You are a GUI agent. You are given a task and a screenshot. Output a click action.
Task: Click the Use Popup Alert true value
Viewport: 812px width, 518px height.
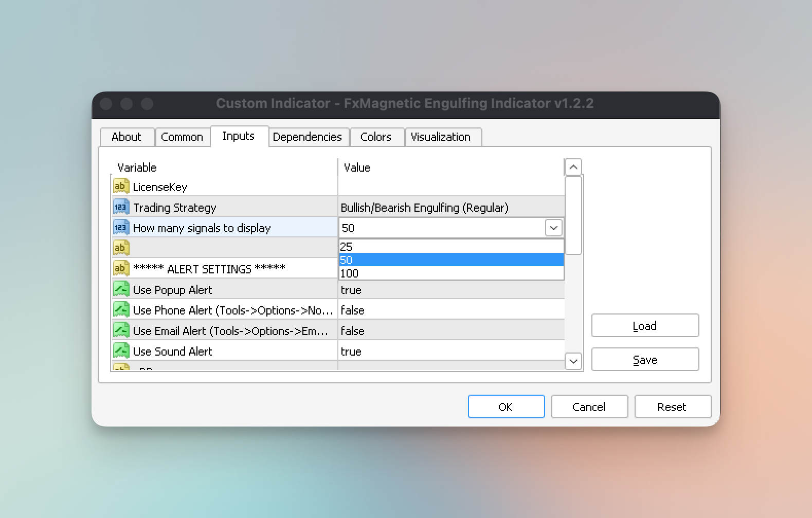pyautogui.click(x=351, y=290)
